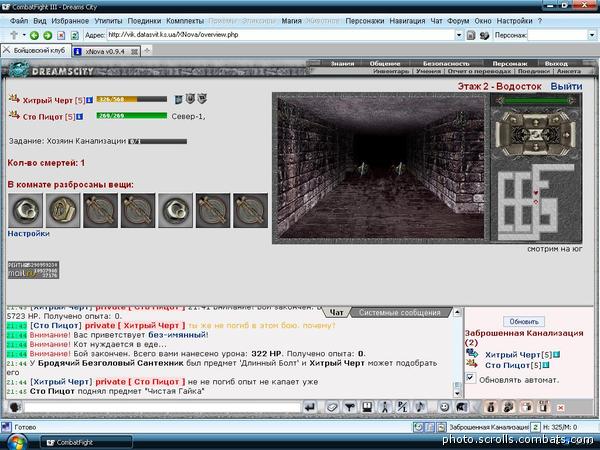Click the walking person chat toolbar icon
The height and width of the screenshot is (450, 600).
(385, 407)
